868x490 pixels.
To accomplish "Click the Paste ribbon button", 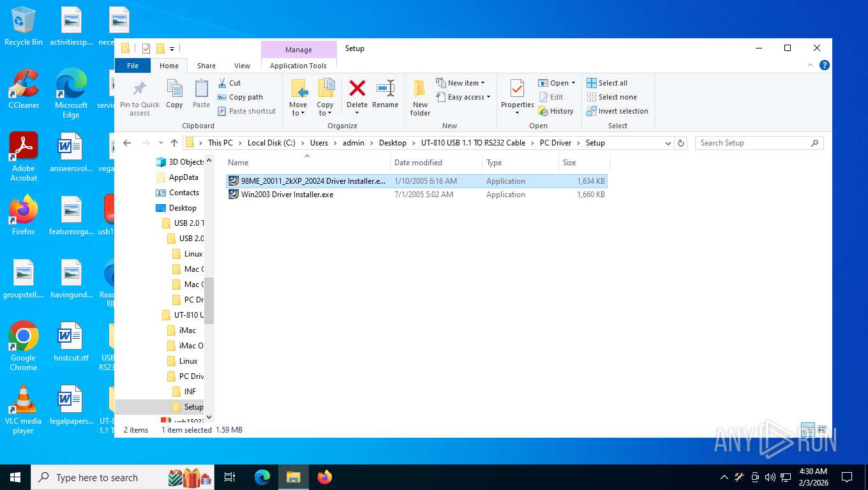I will pos(201,94).
